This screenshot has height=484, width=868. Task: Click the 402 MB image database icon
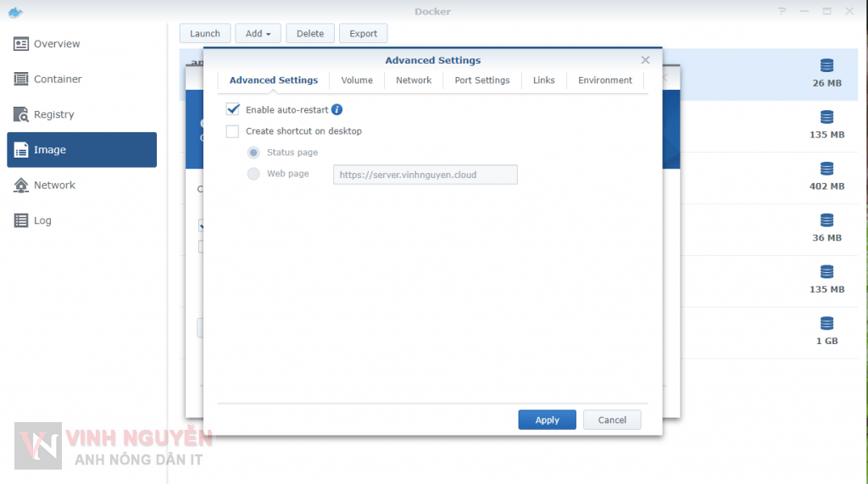[x=826, y=169]
